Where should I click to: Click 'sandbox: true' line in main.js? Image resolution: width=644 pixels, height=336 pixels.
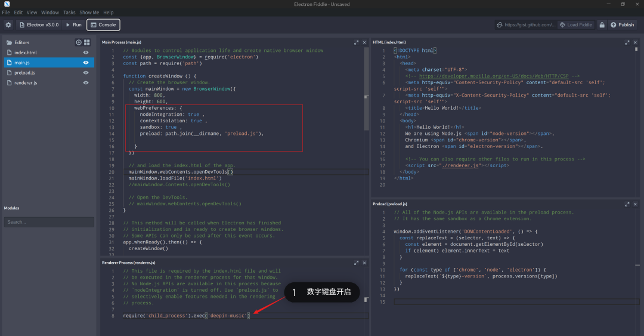point(160,127)
